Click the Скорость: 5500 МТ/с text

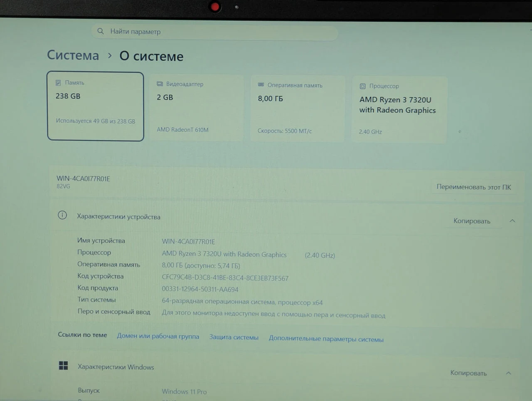[285, 131]
